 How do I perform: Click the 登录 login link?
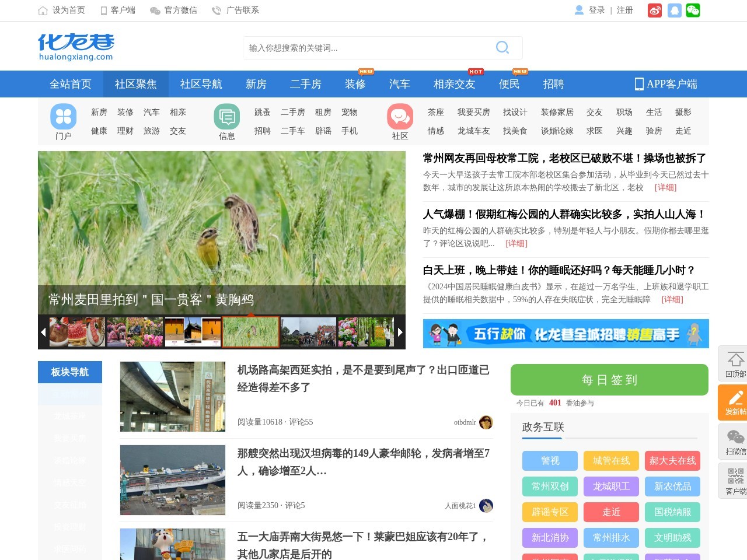[596, 10]
